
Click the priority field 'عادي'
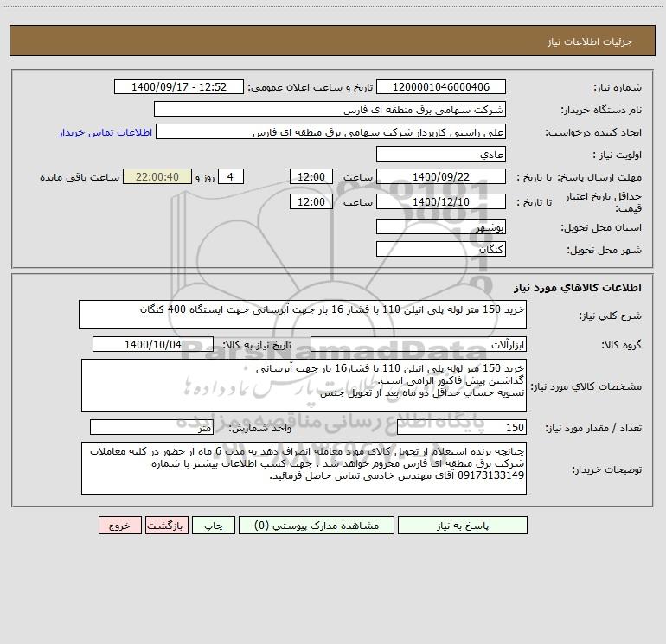pyautogui.click(x=441, y=154)
